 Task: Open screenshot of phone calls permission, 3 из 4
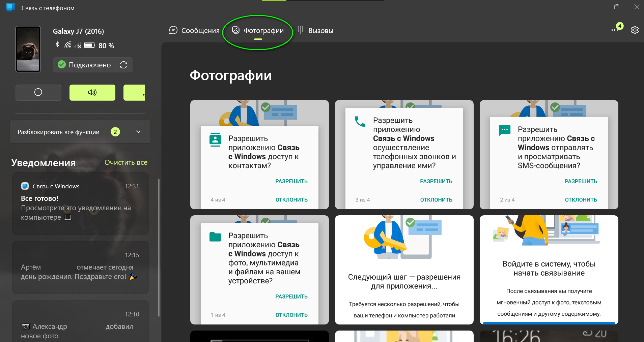click(x=404, y=155)
